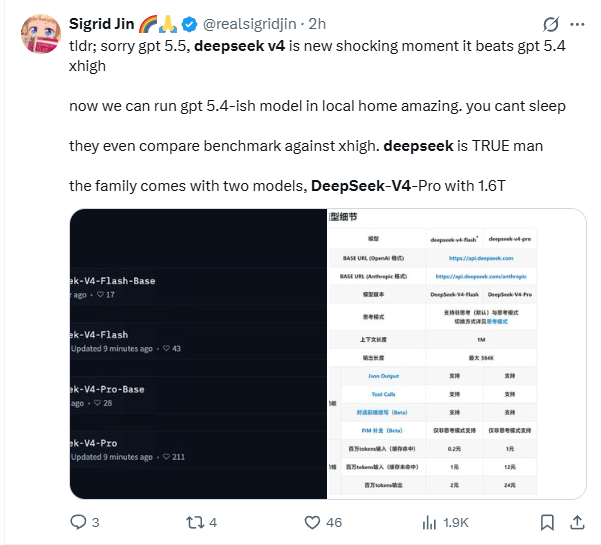Bookmark this tweet
Screen dimensions: 601x545
547,521
